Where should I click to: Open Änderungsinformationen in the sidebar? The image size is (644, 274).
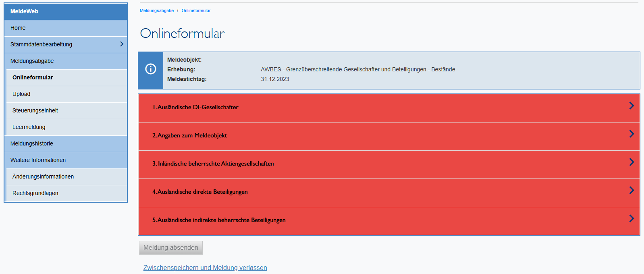[43, 177]
